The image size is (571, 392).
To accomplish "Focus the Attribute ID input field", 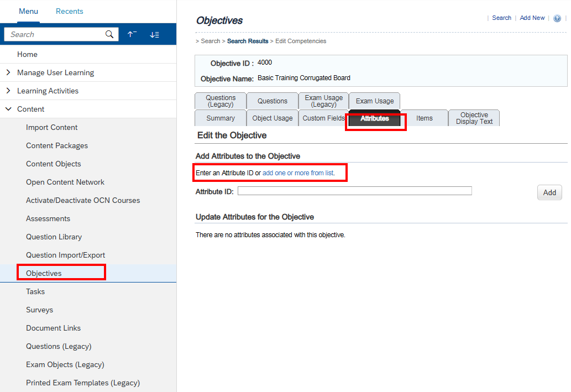I will [354, 191].
